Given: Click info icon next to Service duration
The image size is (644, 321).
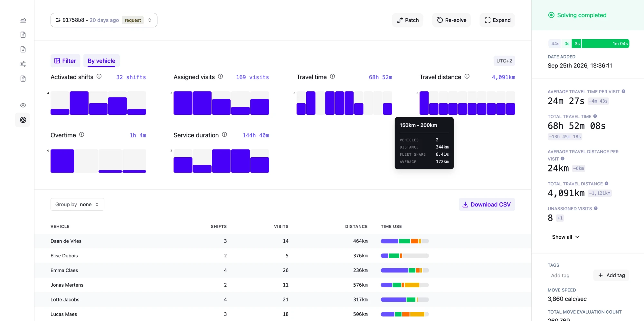Looking at the screenshot, I should click(224, 134).
